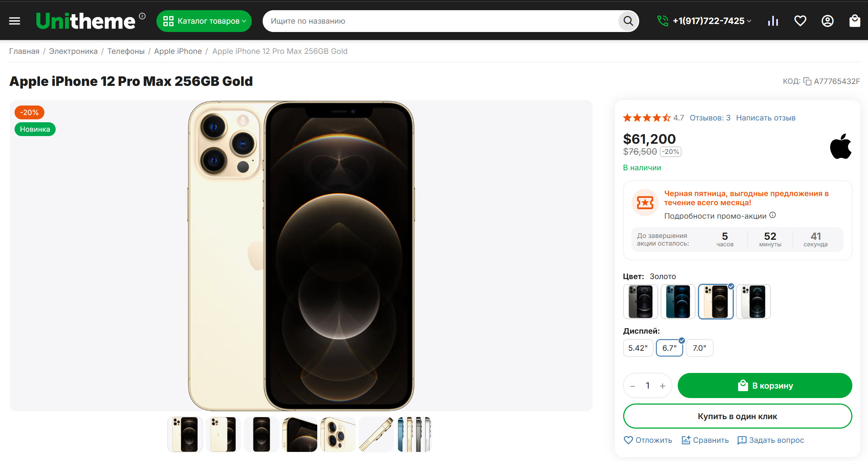Image resolution: width=868 pixels, height=461 pixels.
Task: Select the 5.42" display option
Action: coord(638,348)
